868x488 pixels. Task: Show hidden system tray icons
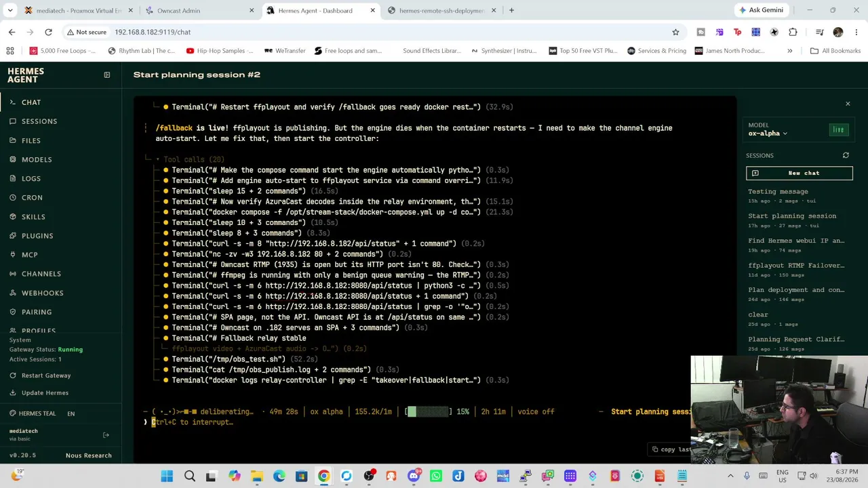point(730,476)
